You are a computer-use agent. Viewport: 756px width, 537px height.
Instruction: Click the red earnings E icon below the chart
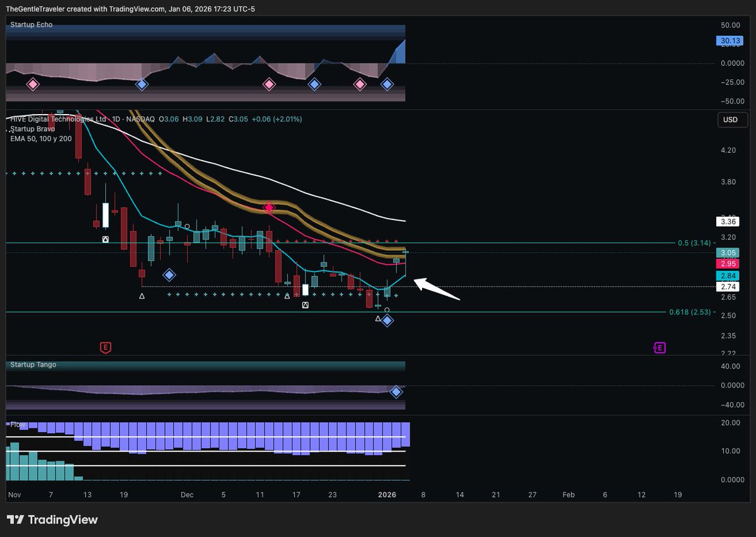pos(105,347)
